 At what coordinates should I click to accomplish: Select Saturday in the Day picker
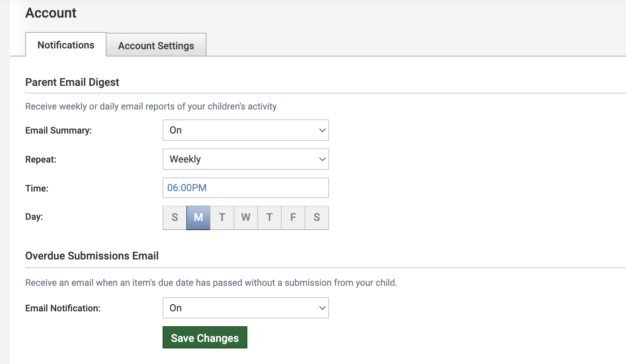[x=317, y=217]
